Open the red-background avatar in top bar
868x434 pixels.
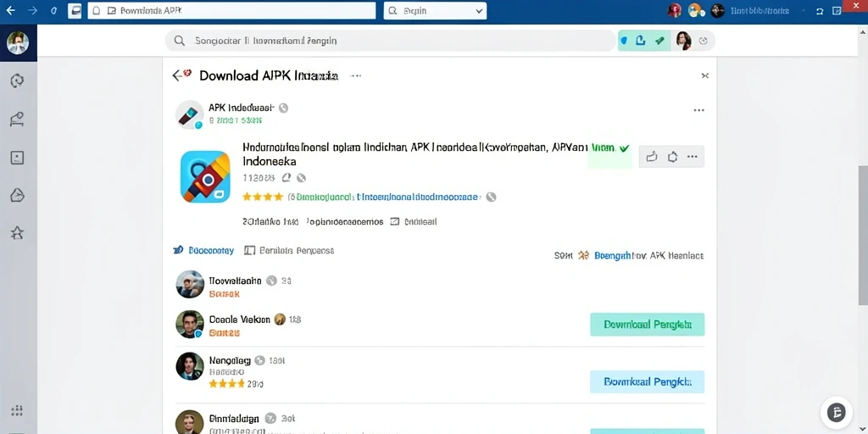coord(674,10)
